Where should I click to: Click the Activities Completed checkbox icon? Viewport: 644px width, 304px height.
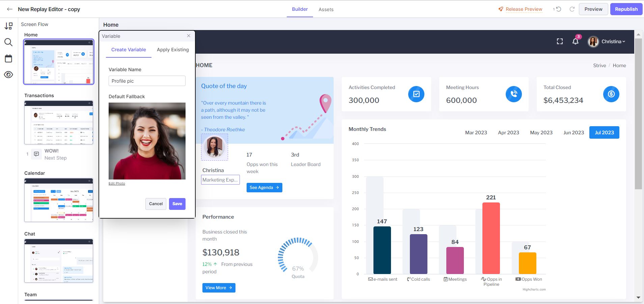click(416, 94)
